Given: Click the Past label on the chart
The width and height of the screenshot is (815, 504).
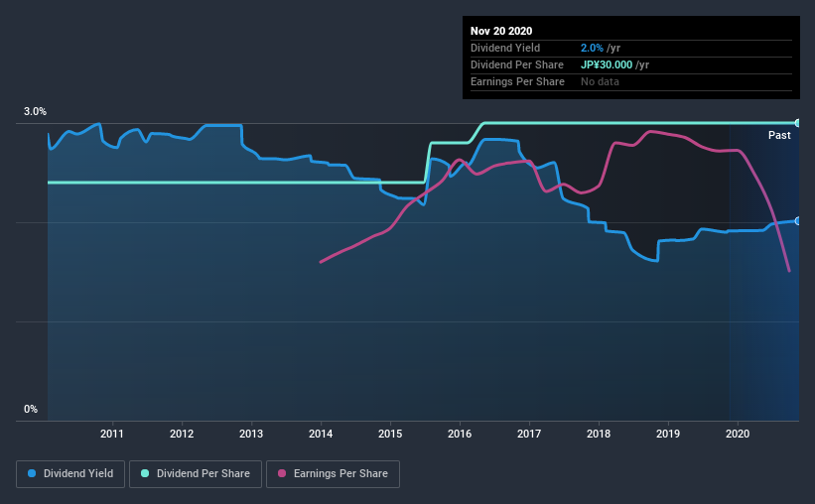Looking at the screenshot, I should click(779, 135).
